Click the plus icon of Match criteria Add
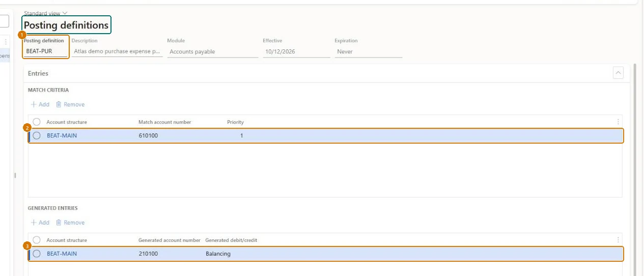 click(x=34, y=104)
